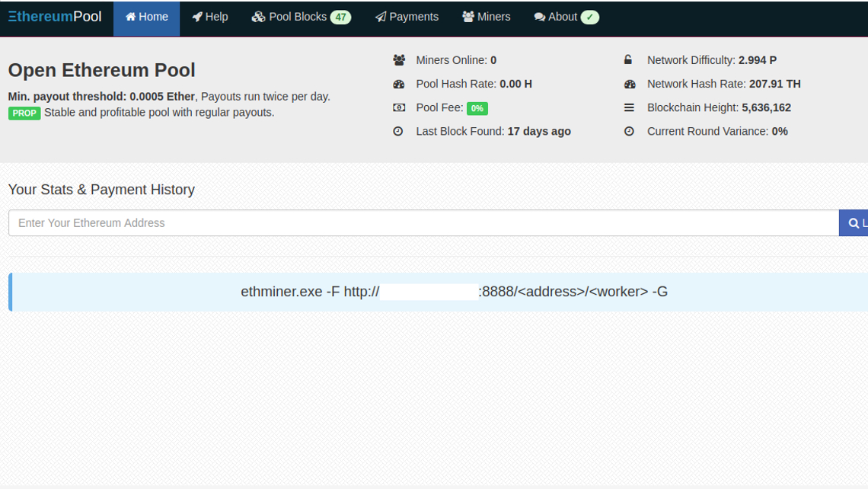The image size is (868, 489).
Task: Switch to the Miners tab
Action: (487, 18)
